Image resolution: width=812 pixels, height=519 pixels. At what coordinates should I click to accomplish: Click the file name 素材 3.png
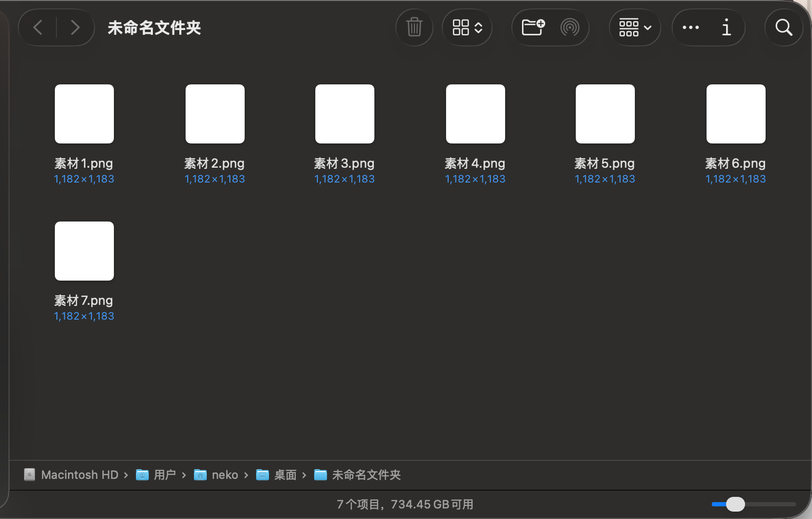[344, 164]
